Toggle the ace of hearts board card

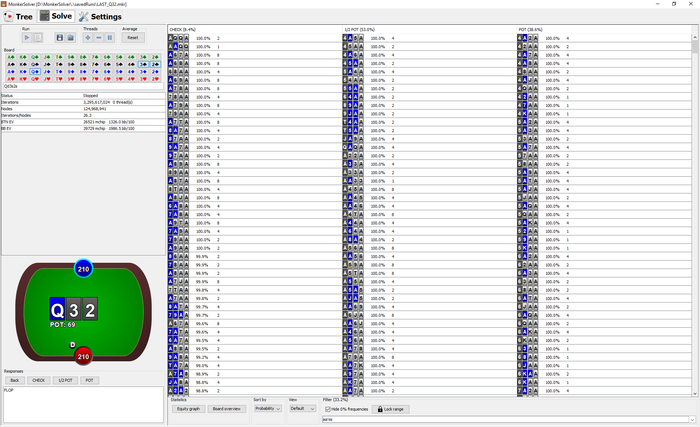11,79
